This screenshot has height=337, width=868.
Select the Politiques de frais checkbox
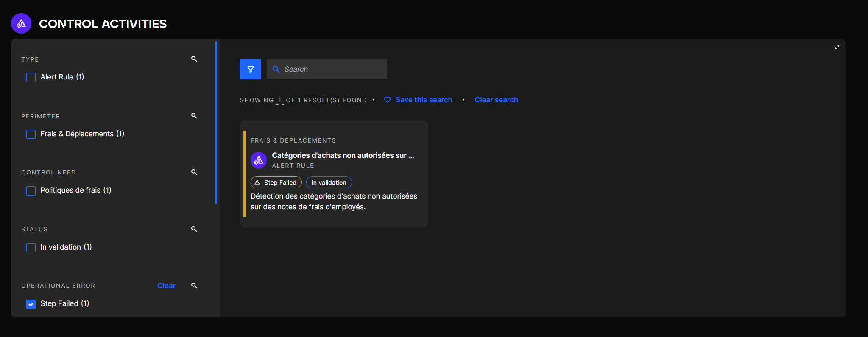(31, 191)
